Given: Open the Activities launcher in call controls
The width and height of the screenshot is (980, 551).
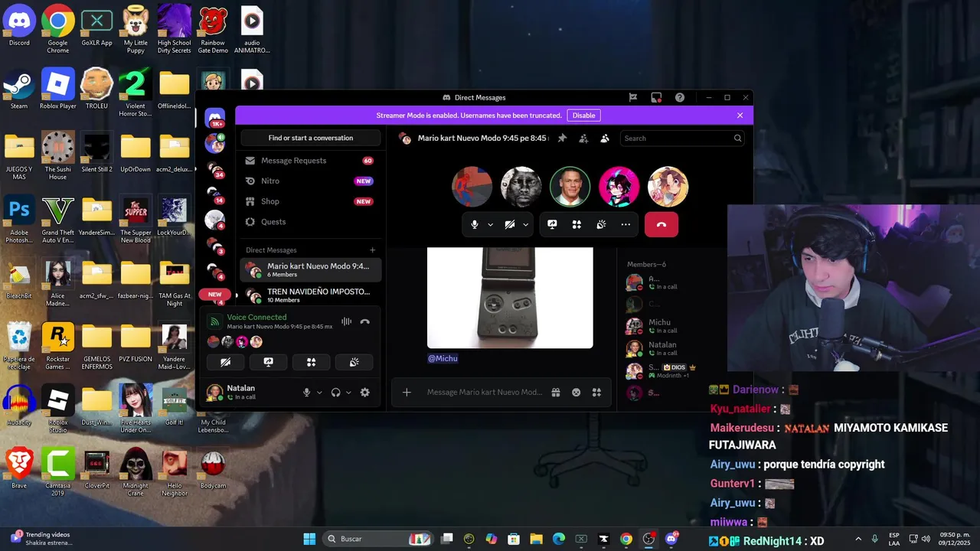Looking at the screenshot, I should (x=577, y=224).
